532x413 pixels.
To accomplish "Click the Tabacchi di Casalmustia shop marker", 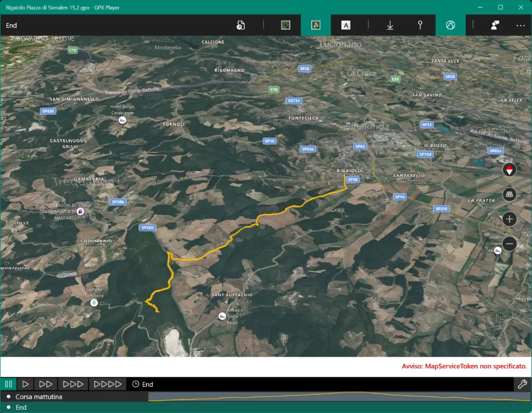I will click(x=80, y=211).
